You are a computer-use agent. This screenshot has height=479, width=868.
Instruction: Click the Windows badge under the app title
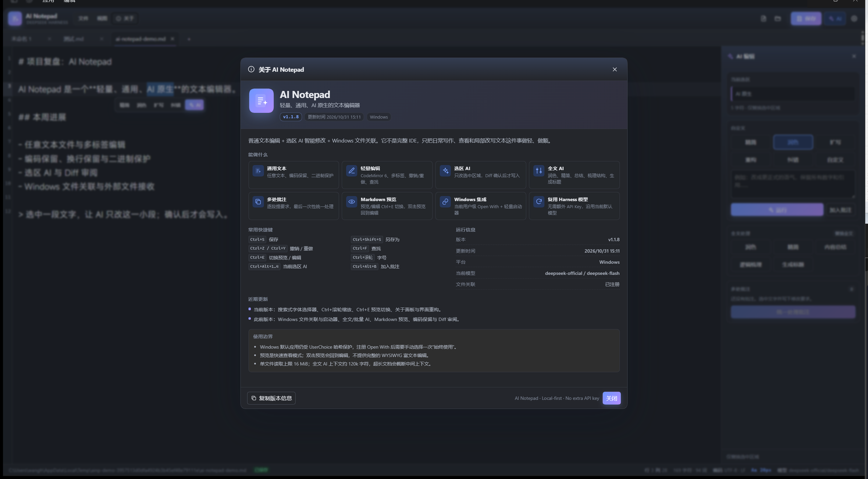pos(379,117)
